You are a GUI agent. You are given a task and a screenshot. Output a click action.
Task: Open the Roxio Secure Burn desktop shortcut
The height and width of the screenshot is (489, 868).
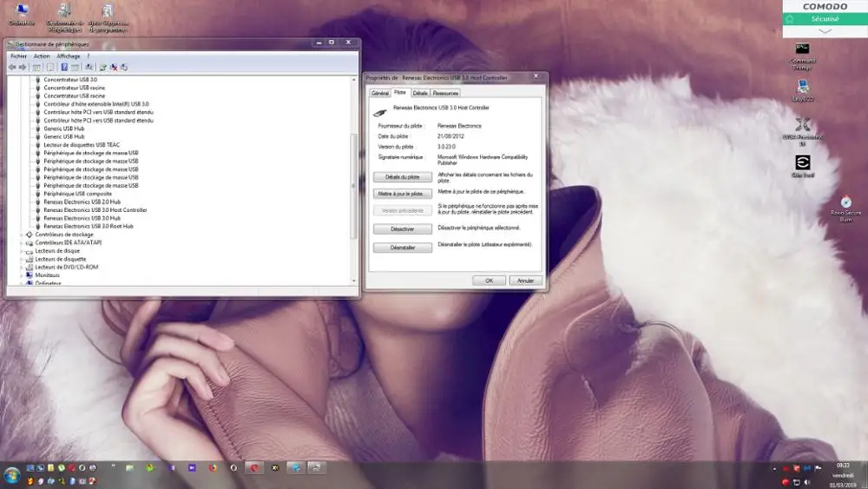point(845,208)
